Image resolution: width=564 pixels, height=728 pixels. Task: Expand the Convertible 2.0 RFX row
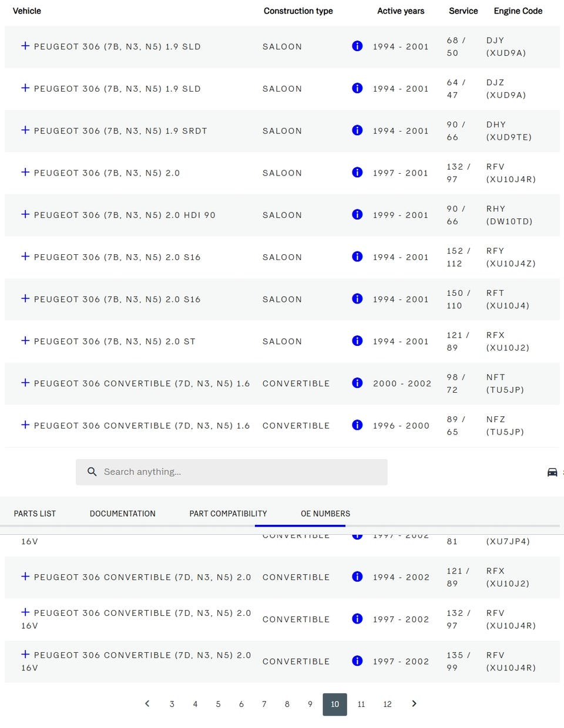click(25, 577)
